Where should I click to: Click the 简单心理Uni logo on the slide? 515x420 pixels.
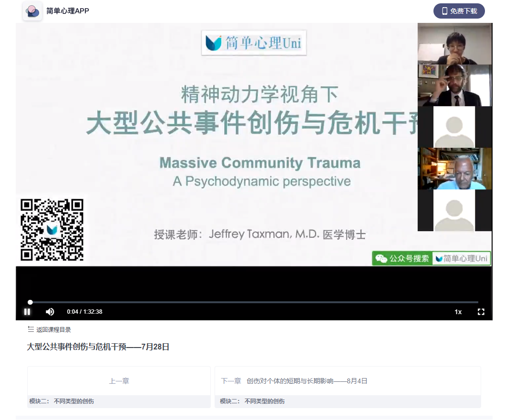pos(254,43)
